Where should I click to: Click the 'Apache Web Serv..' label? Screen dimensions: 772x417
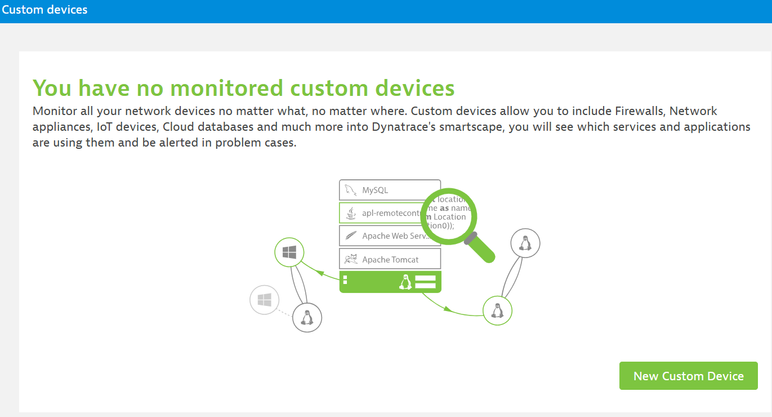395,236
